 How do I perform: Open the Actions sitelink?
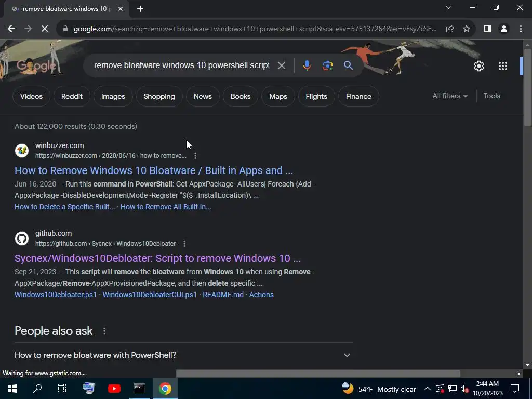[261, 295]
